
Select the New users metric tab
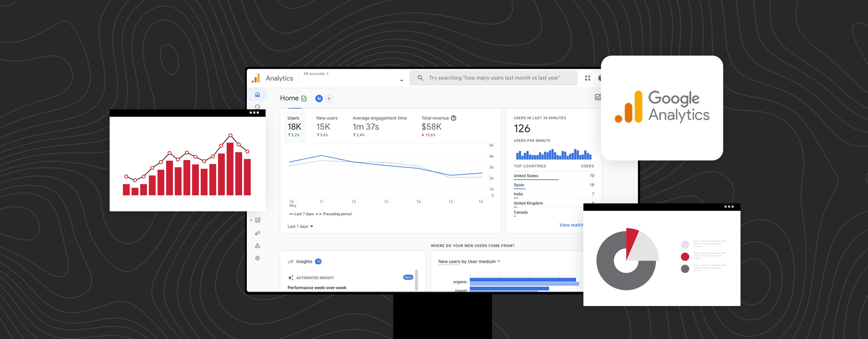326,126
